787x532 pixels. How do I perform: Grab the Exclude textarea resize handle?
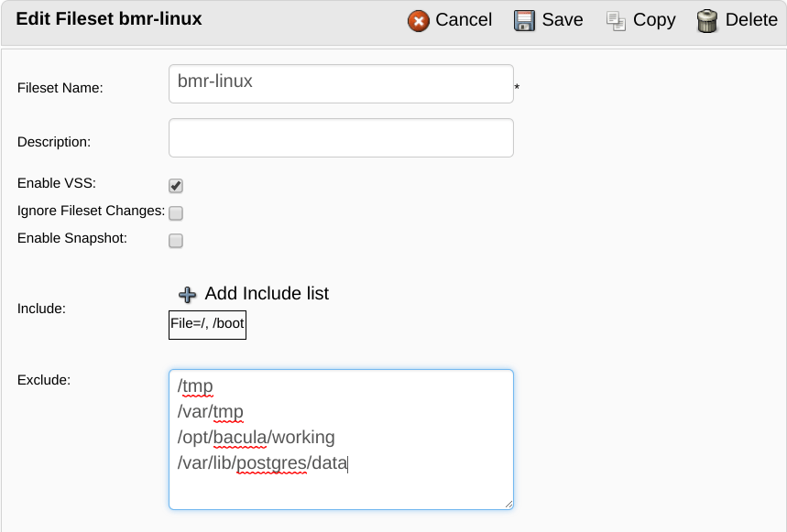click(508, 505)
